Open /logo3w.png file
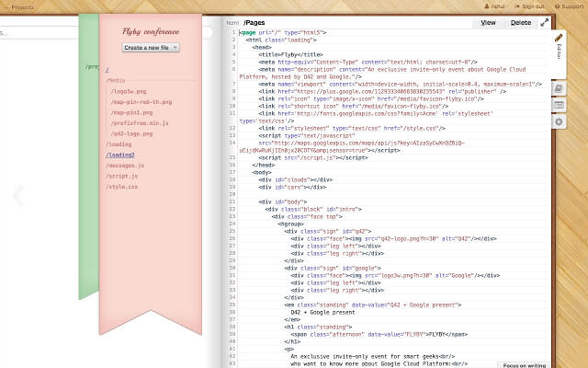Image resolution: width=588 pixels, height=368 pixels. [129, 91]
